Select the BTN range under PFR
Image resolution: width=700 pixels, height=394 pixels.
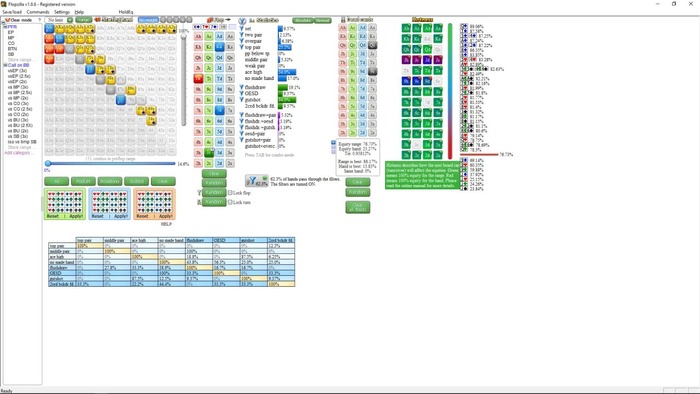pyautogui.click(x=12, y=49)
